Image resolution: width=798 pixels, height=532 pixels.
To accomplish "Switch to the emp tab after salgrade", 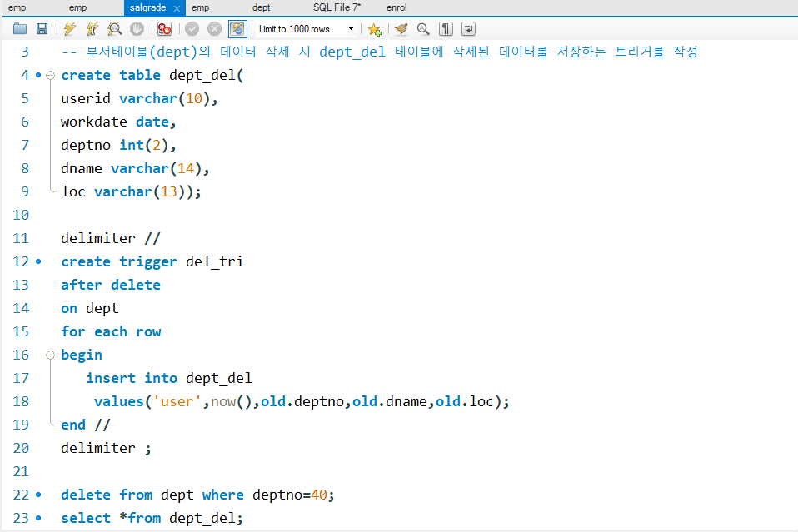I will pos(201,7).
